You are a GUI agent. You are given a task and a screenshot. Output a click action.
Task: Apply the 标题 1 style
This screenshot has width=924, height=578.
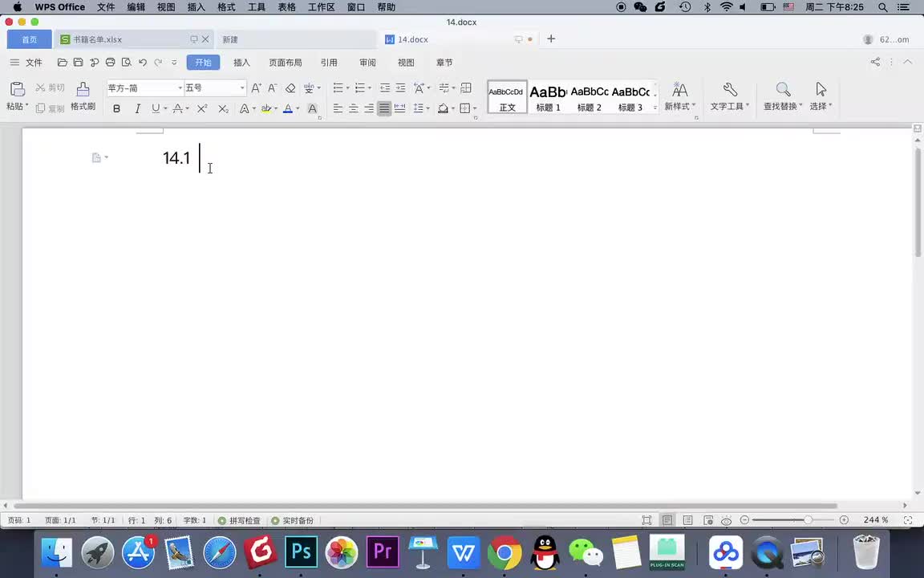[548, 97]
